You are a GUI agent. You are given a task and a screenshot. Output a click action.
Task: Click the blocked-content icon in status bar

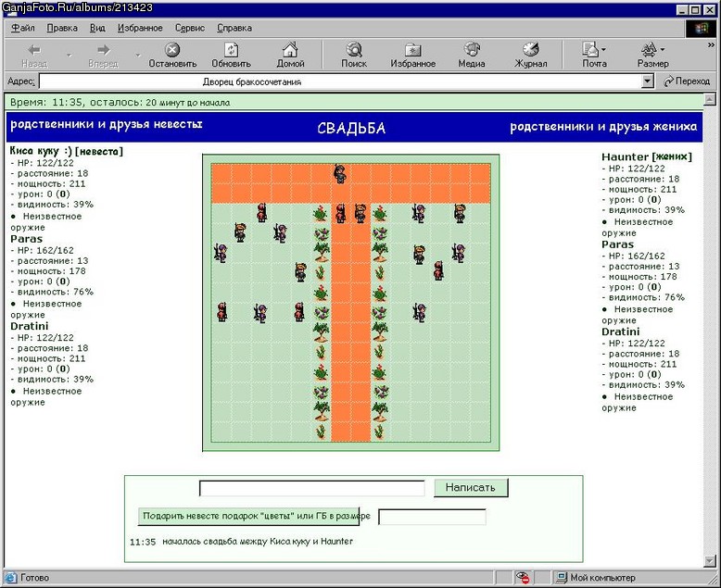523,578
